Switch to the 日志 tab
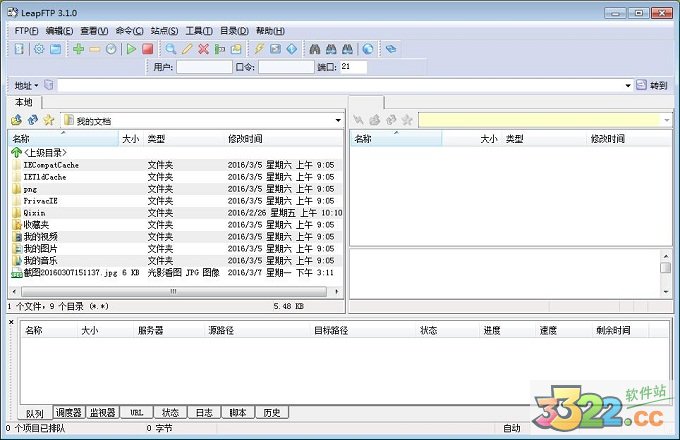This screenshot has height=440, width=680. click(x=204, y=412)
